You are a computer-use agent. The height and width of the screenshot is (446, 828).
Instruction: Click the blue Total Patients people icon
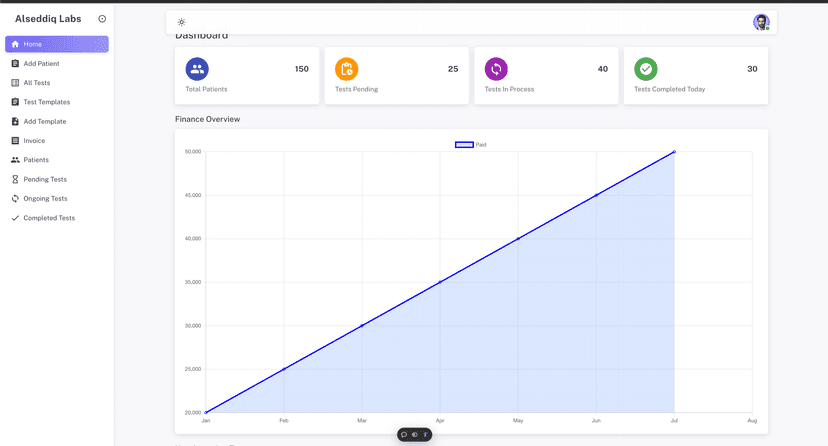coord(197,69)
